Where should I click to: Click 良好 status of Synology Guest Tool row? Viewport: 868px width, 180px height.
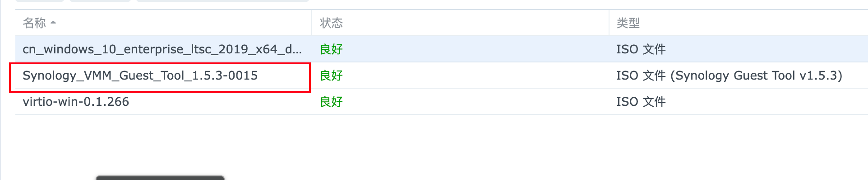click(x=331, y=75)
